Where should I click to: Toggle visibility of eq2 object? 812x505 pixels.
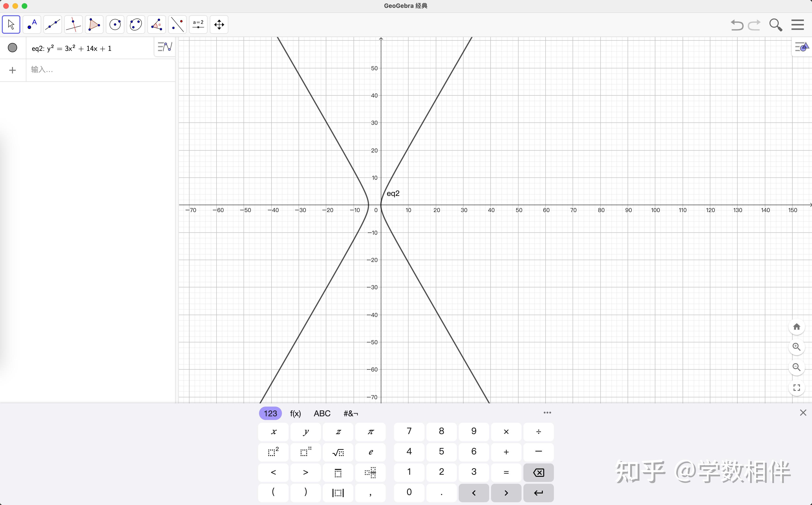(x=12, y=48)
